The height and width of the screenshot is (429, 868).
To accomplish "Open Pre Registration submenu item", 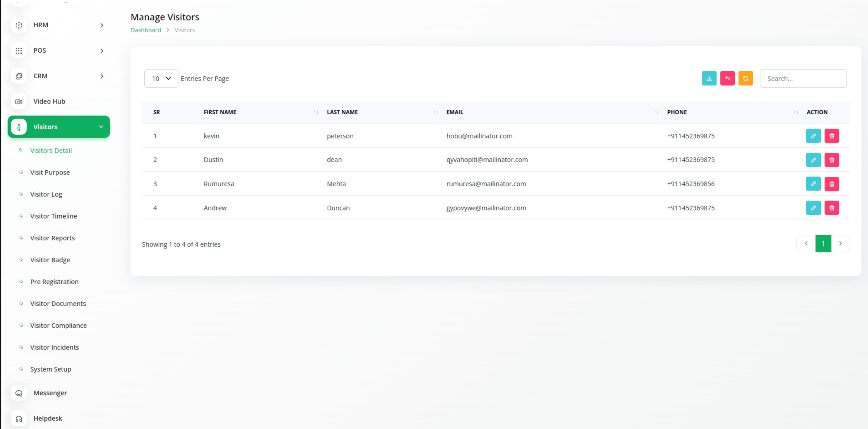I will click(x=54, y=282).
